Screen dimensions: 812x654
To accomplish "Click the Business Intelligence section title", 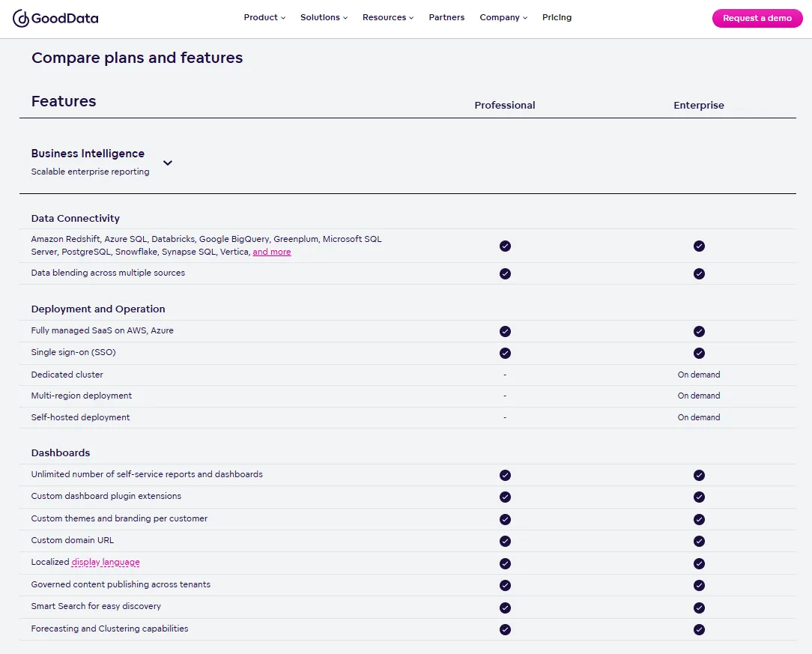I will click(x=88, y=154).
